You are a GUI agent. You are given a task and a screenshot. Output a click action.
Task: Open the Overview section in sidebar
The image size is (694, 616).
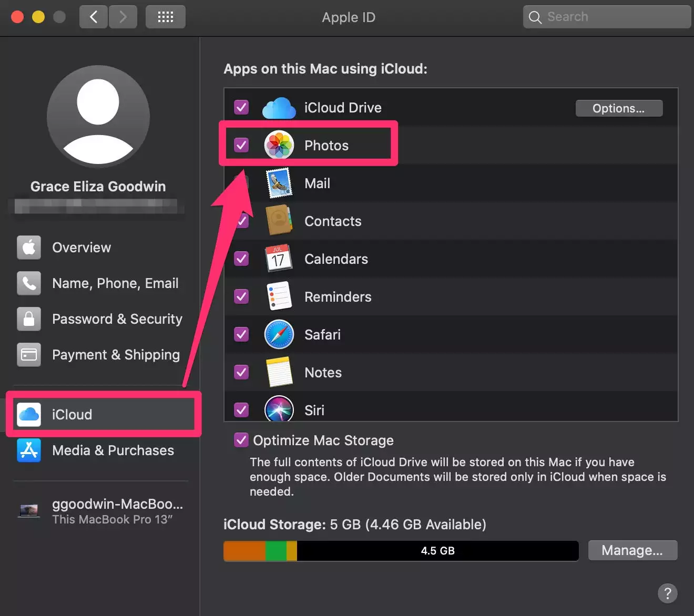[x=81, y=248]
